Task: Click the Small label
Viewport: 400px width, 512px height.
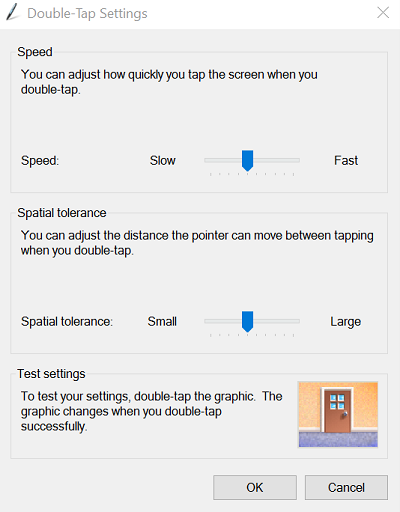Action: coord(162,322)
